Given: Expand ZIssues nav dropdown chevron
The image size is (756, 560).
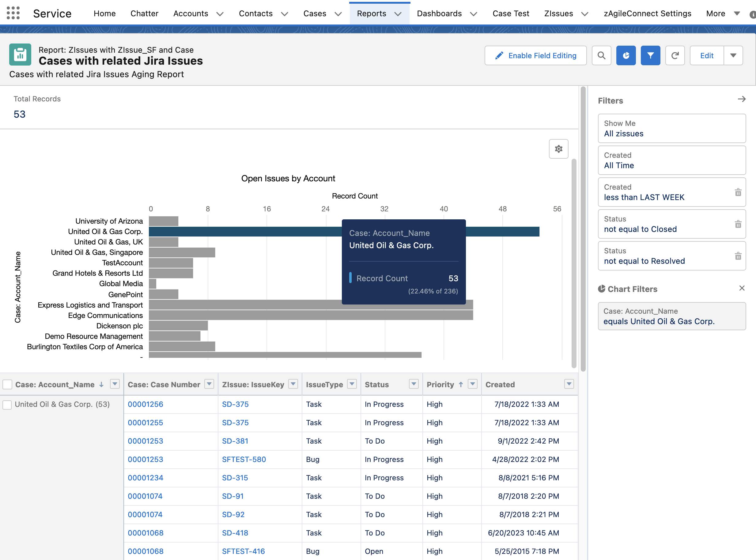Looking at the screenshot, I should coord(585,14).
